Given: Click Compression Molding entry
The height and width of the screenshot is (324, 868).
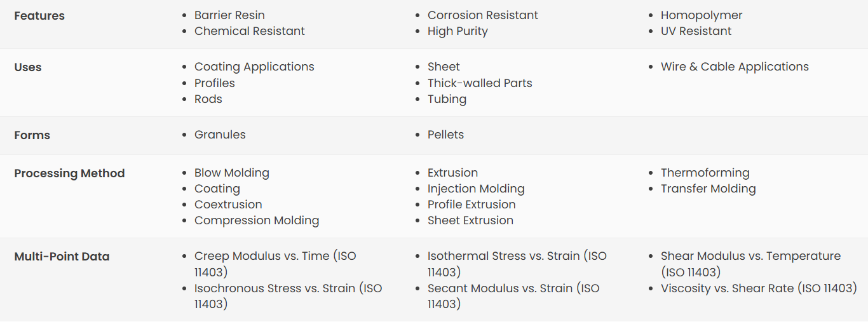Looking at the screenshot, I should coord(257,220).
